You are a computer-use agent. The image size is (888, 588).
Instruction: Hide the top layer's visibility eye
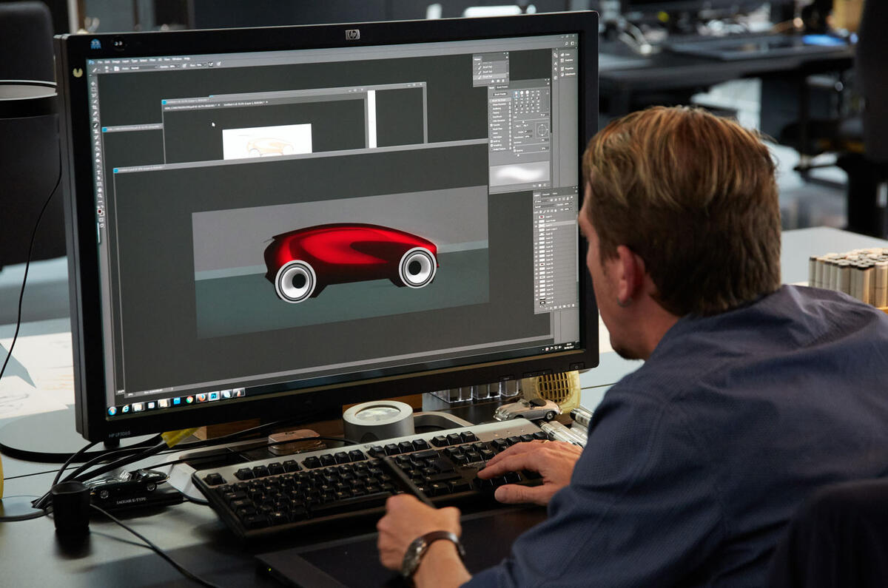pos(536,217)
